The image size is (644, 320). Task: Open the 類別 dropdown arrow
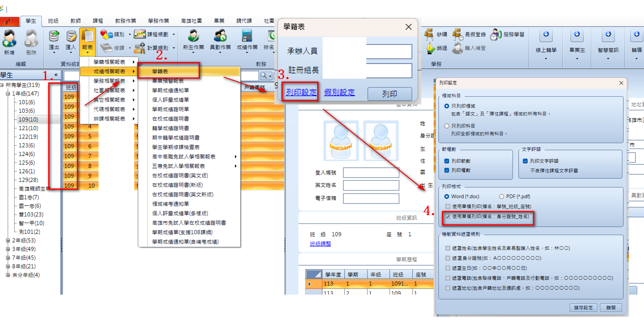[x=130, y=35]
